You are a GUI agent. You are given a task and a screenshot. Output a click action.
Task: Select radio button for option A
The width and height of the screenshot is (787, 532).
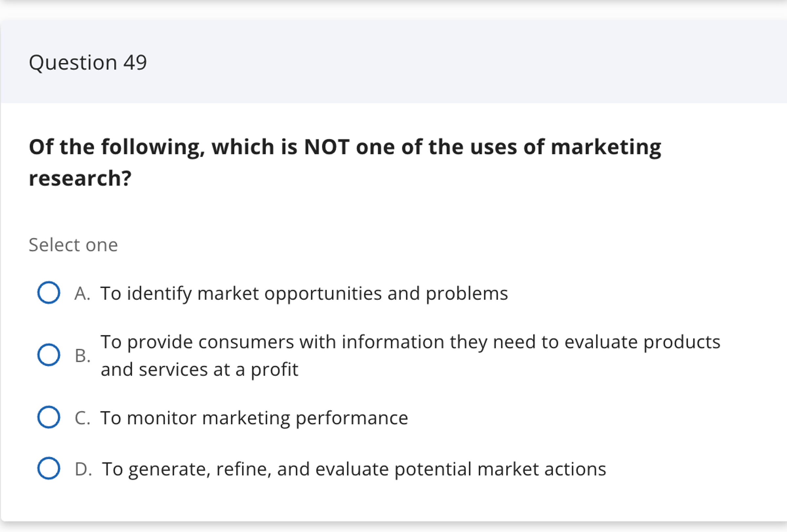[x=49, y=293]
